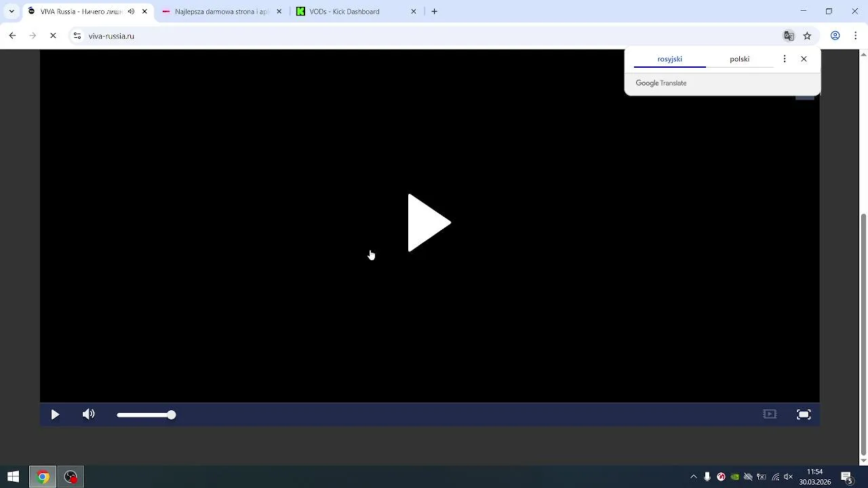Open the Windows Start menu
The width and height of the screenshot is (868, 488).
(x=13, y=477)
